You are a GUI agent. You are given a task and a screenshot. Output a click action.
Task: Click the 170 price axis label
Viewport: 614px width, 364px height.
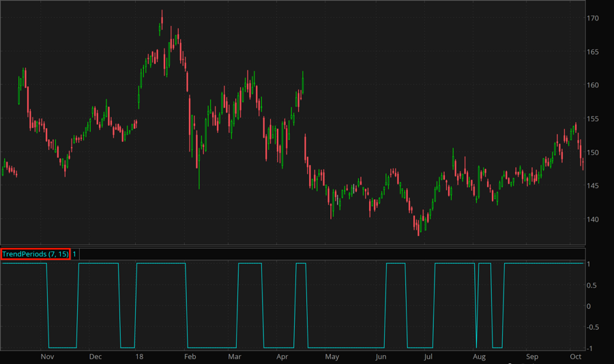pyautogui.click(x=594, y=18)
